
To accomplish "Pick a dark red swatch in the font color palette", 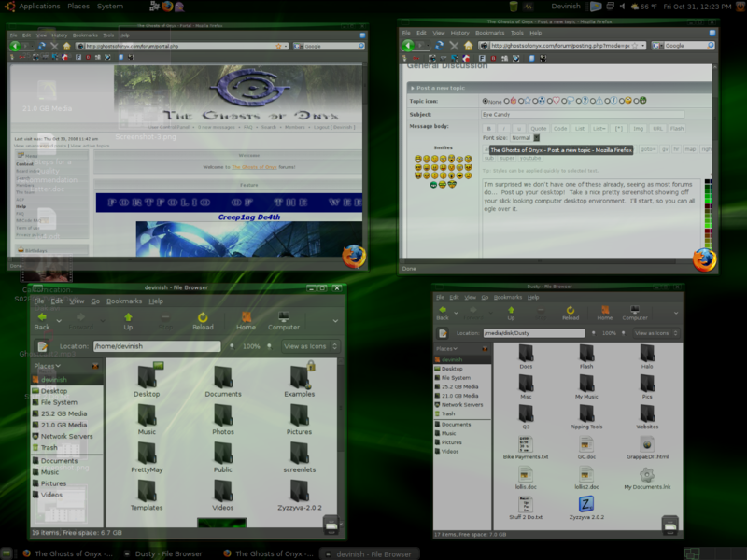I will pyautogui.click(x=709, y=232).
